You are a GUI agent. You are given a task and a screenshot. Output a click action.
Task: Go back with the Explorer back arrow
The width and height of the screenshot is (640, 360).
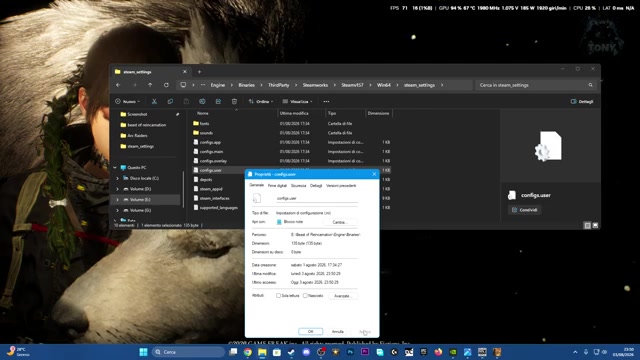click(x=118, y=85)
